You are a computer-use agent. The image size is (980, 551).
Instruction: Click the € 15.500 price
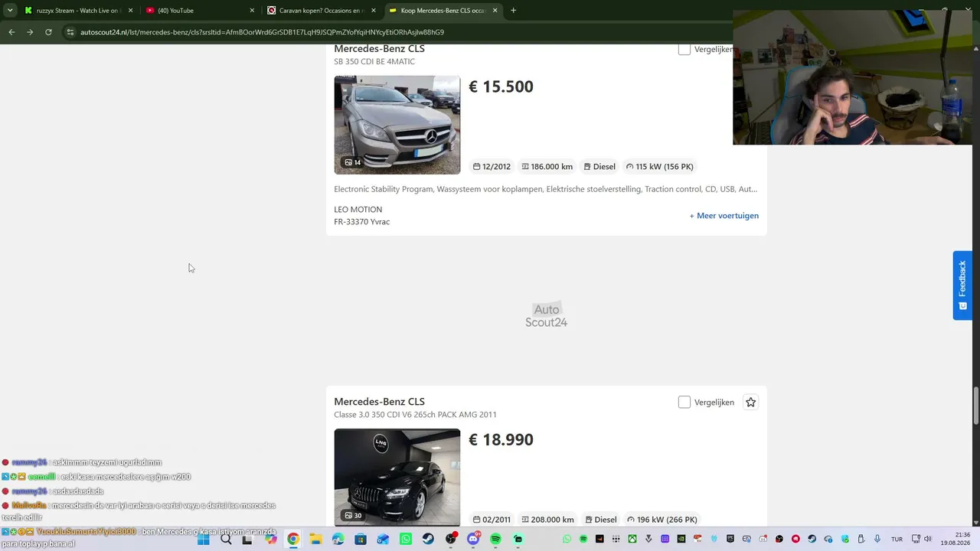coord(501,87)
